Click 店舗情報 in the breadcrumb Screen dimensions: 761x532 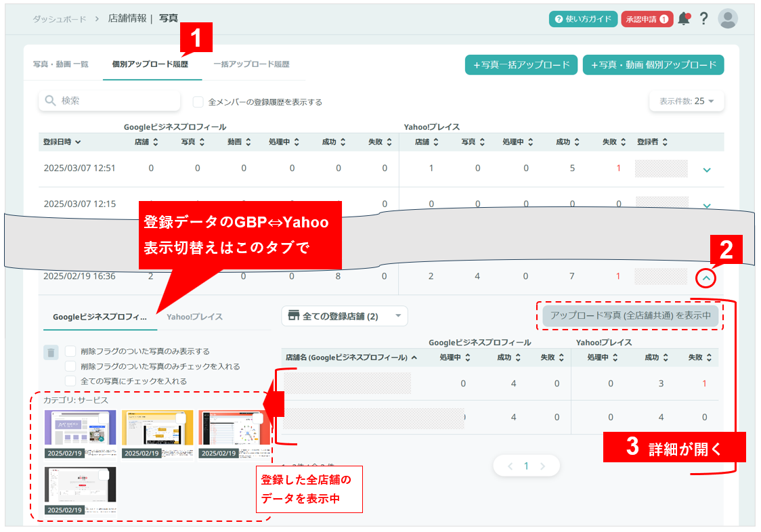pyautogui.click(x=127, y=18)
